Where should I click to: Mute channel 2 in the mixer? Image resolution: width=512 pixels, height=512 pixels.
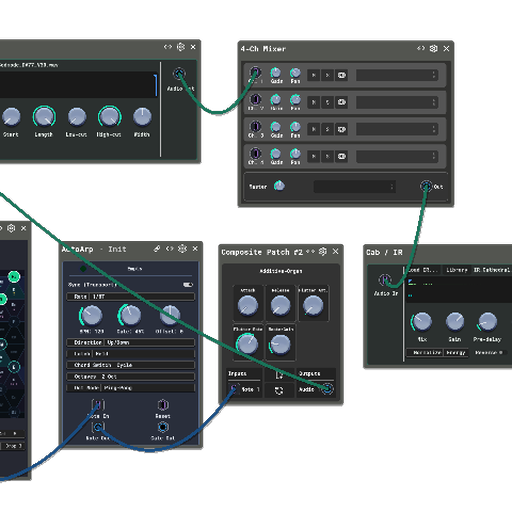click(314, 102)
